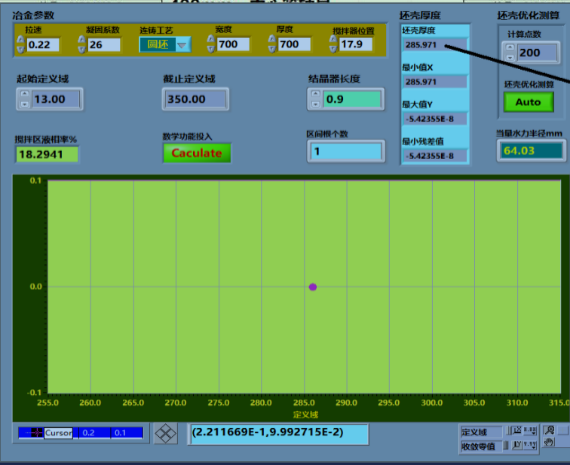Open Y-axis format options menu

click(x=530, y=445)
